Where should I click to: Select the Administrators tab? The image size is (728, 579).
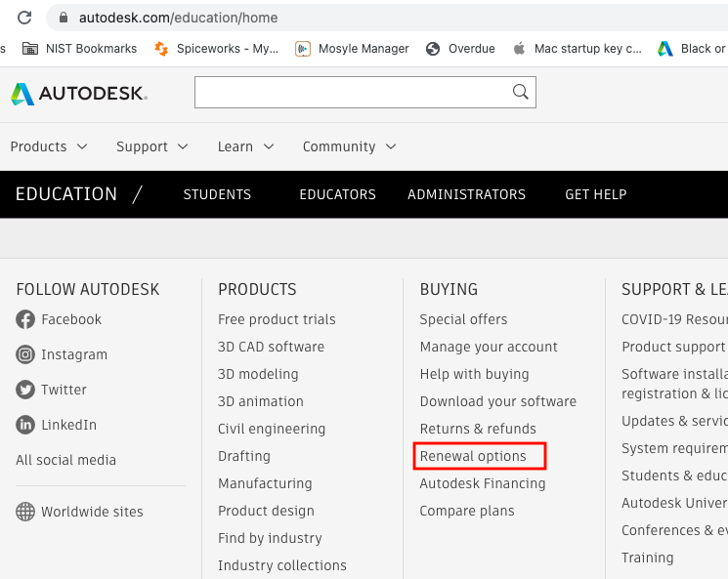(x=466, y=194)
